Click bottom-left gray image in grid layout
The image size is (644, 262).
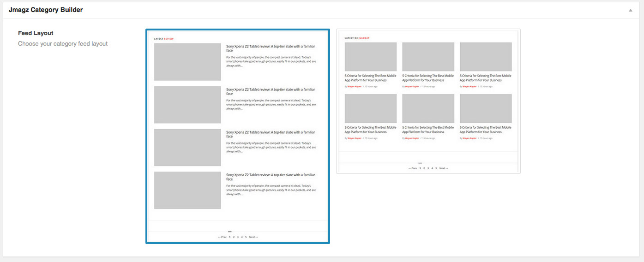(370, 108)
